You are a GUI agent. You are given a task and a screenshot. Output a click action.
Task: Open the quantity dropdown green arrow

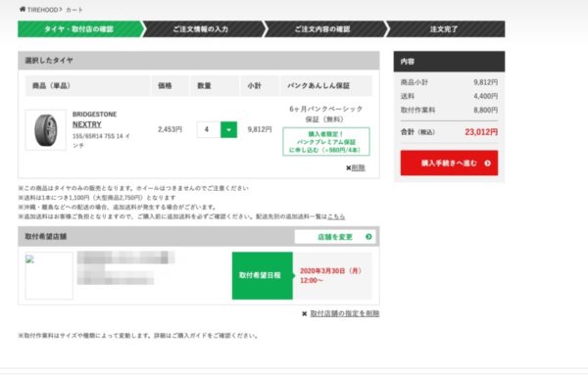click(x=228, y=129)
